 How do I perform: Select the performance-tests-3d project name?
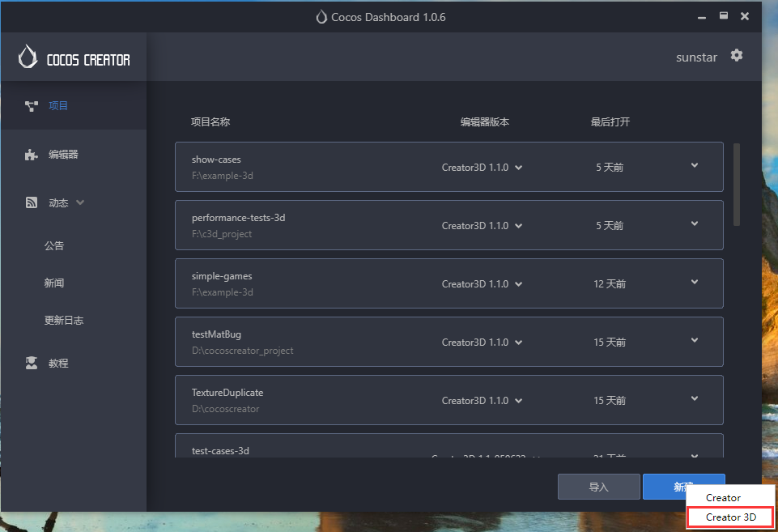[238, 218]
